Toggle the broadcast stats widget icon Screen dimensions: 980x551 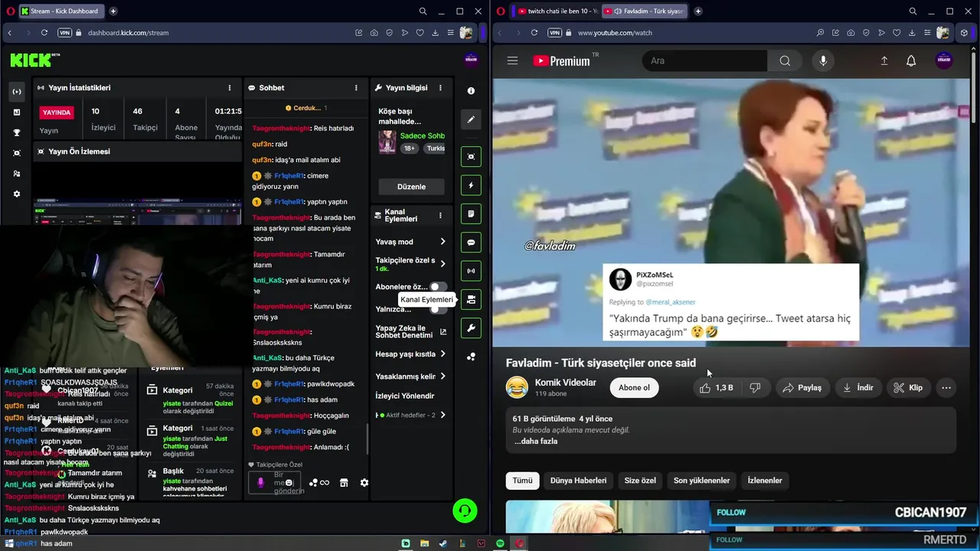click(x=471, y=270)
